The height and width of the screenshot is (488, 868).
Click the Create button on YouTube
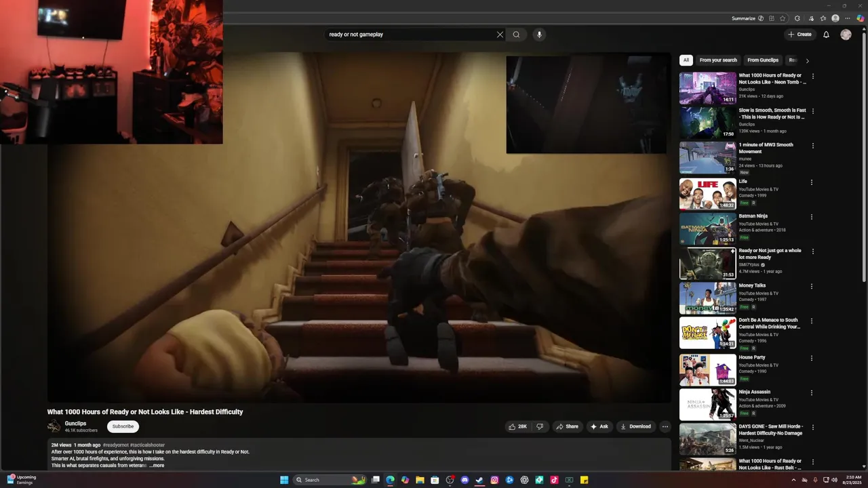[x=800, y=35]
